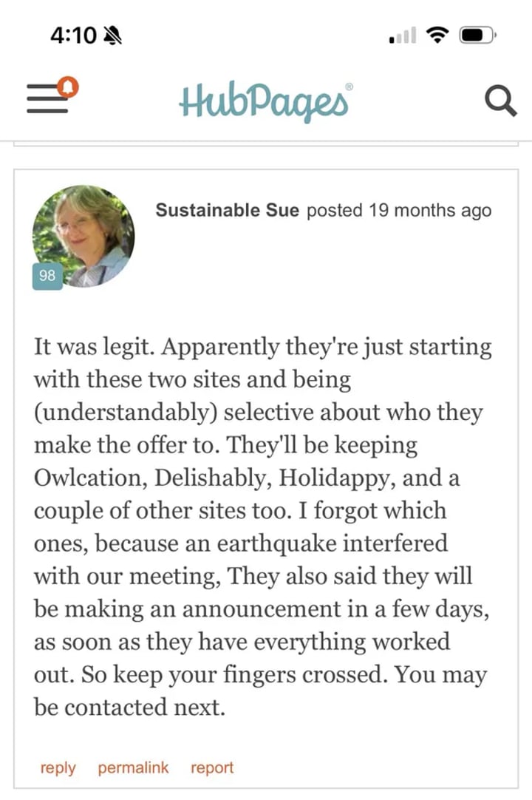
Task: Tap the HubPages logo
Action: point(265,101)
